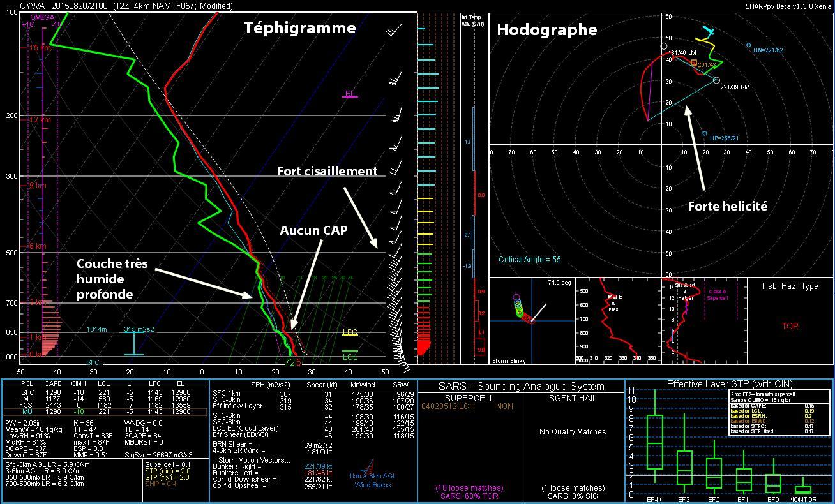Image resolution: width=835 pixels, height=504 pixels.
Task: Click the LFC level marker on skew-T
Action: (x=350, y=333)
